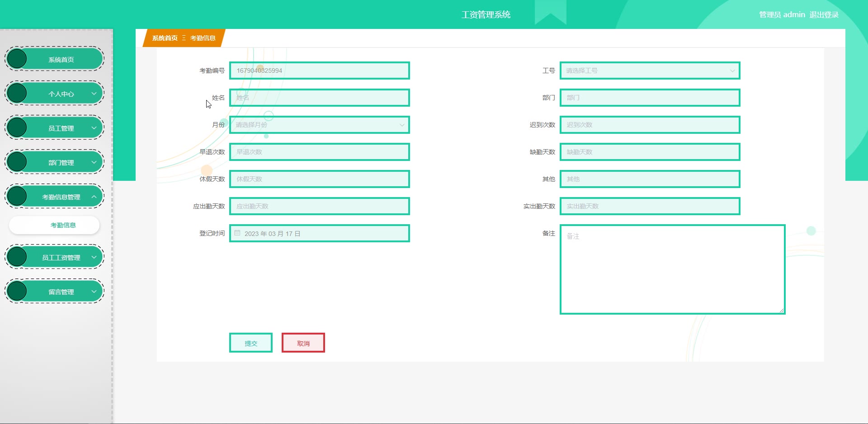Click 管理员 admin user label

pyautogui.click(x=782, y=14)
